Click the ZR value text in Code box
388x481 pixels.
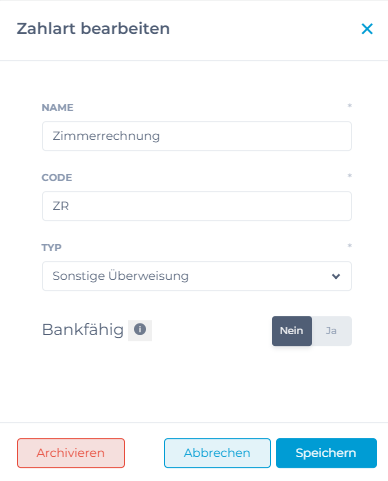pos(61,206)
